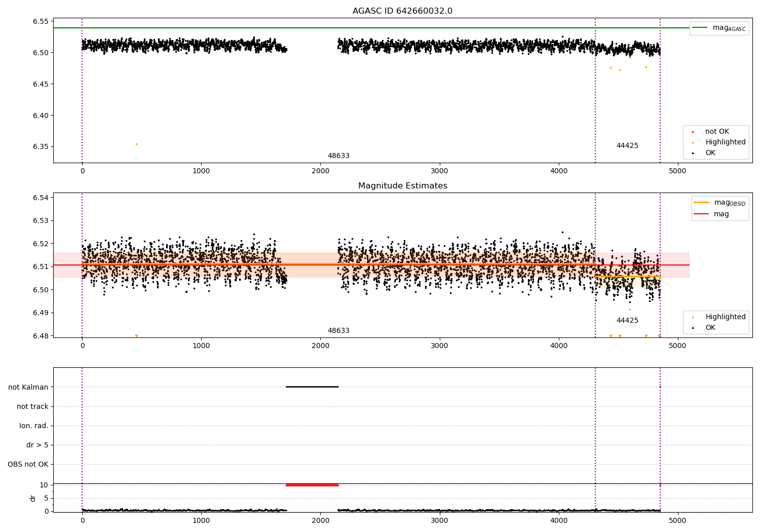Click the '6.45' y-axis tick label
This screenshot has height=532, width=760.
[x=41, y=84]
